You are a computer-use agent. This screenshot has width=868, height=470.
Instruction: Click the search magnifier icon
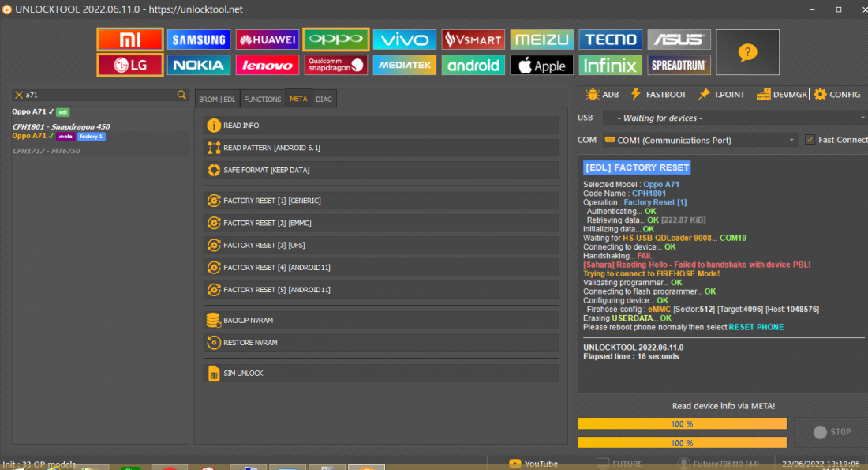pos(181,95)
